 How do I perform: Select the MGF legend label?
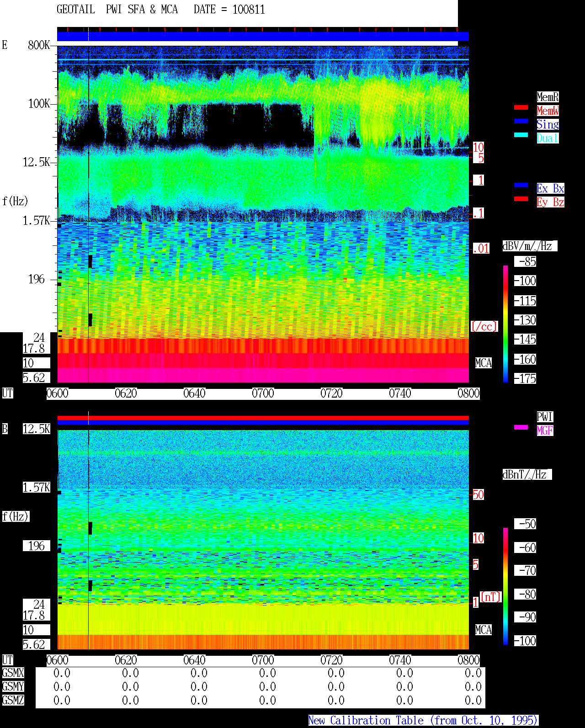[545, 430]
